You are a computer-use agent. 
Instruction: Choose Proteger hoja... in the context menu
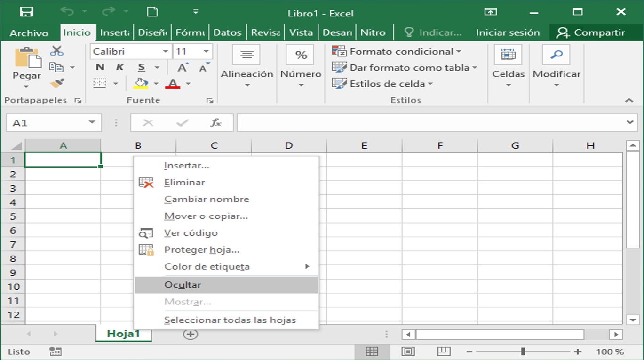tap(226, 250)
